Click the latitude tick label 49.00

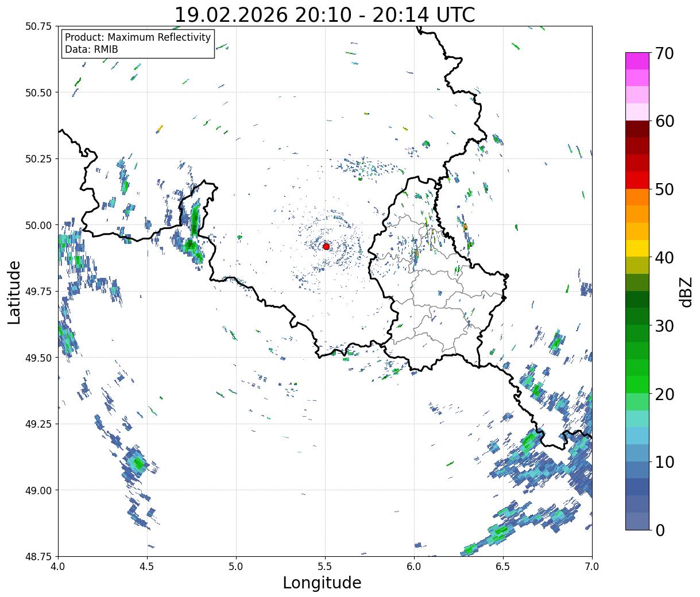[x=38, y=490]
